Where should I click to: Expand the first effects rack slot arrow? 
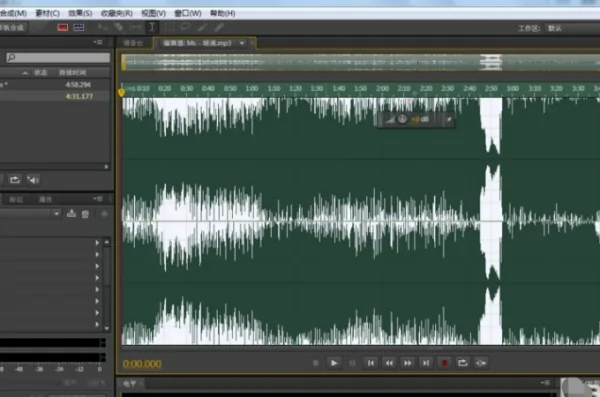(97, 243)
